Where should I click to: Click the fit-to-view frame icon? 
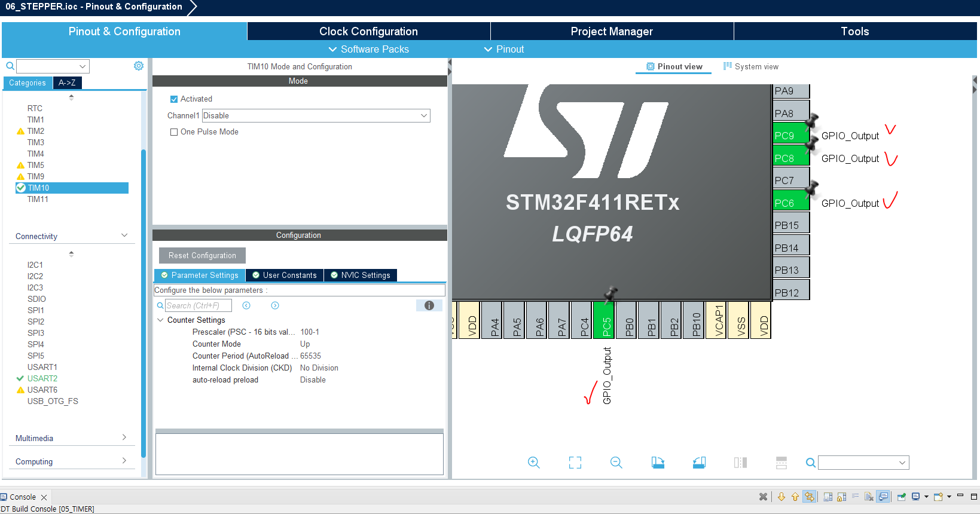click(575, 463)
